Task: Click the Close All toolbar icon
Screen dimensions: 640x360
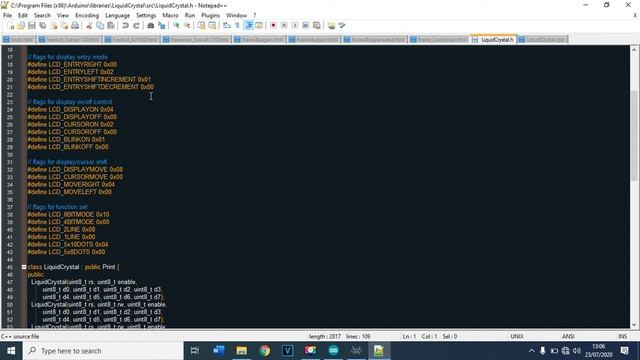Action: coord(64,25)
